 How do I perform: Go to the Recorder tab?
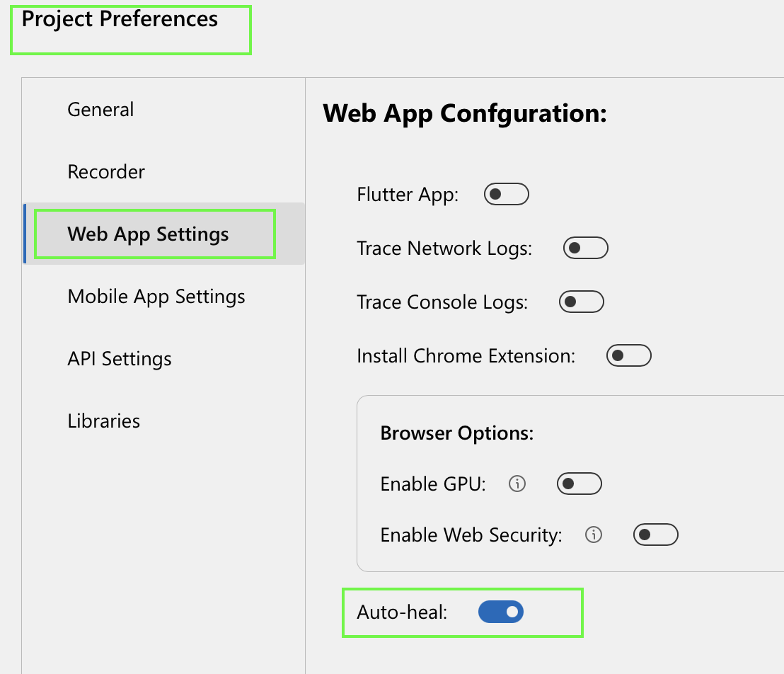tap(106, 172)
